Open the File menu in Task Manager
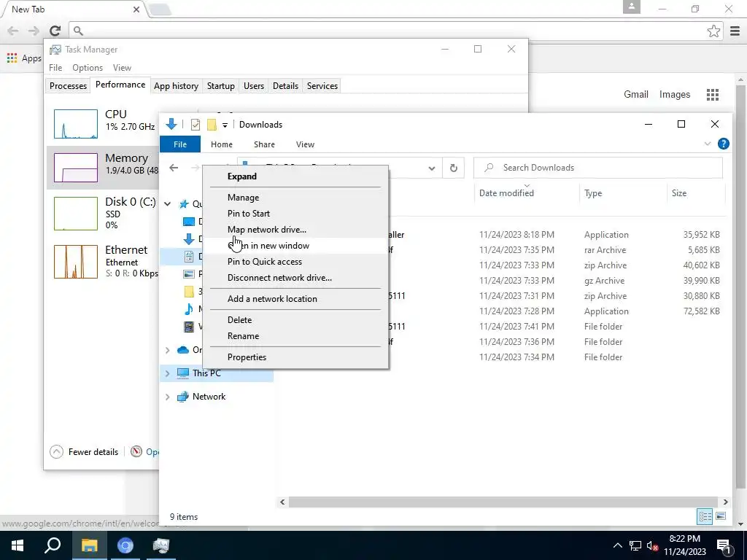747x560 pixels. click(x=55, y=68)
